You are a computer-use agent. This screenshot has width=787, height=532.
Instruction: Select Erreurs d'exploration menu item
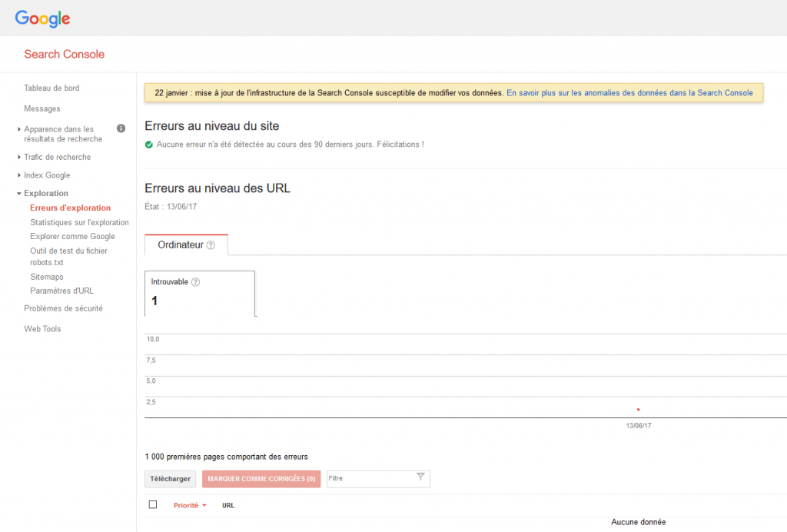tap(70, 208)
